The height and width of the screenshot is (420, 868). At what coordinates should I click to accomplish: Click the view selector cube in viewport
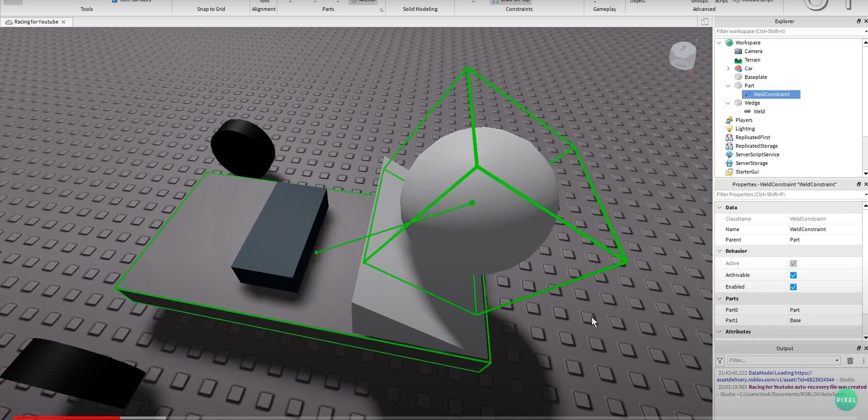tap(683, 55)
